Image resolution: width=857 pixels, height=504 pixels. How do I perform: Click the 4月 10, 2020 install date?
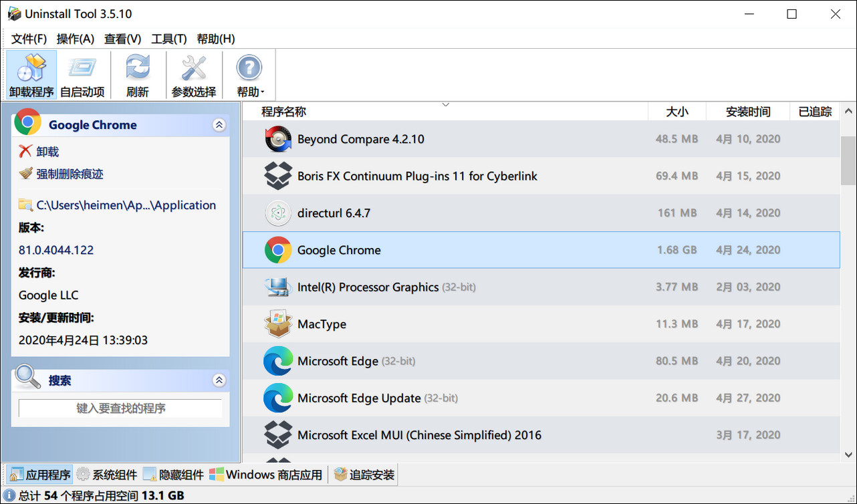(x=748, y=139)
